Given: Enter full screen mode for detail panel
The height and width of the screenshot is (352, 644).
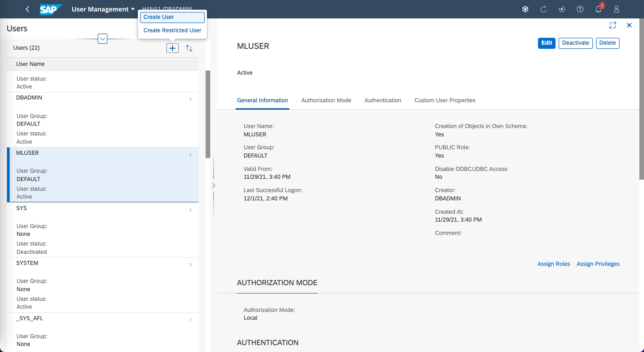Looking at the screenshot, I should click(x=612, y=25).
